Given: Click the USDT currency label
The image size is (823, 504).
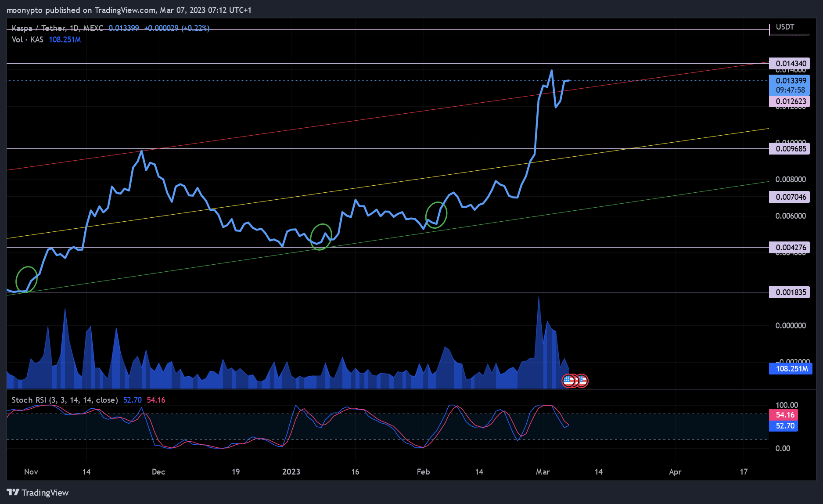Looking at the screenshot, I should [785, 27].
